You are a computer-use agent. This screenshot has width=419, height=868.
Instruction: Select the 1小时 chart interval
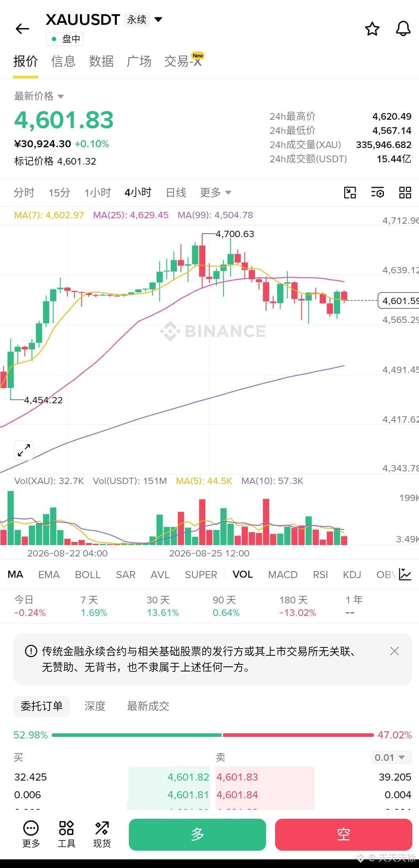(97, 193)
